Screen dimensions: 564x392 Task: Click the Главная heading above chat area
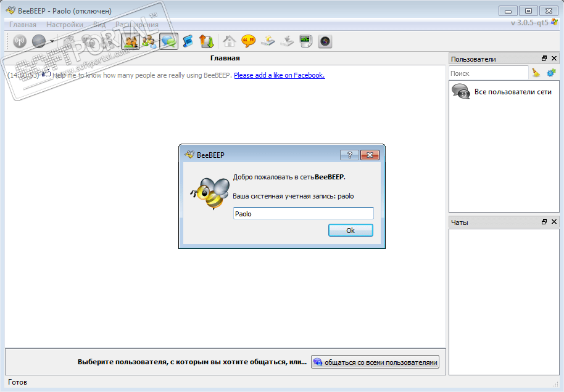(225, 58)
